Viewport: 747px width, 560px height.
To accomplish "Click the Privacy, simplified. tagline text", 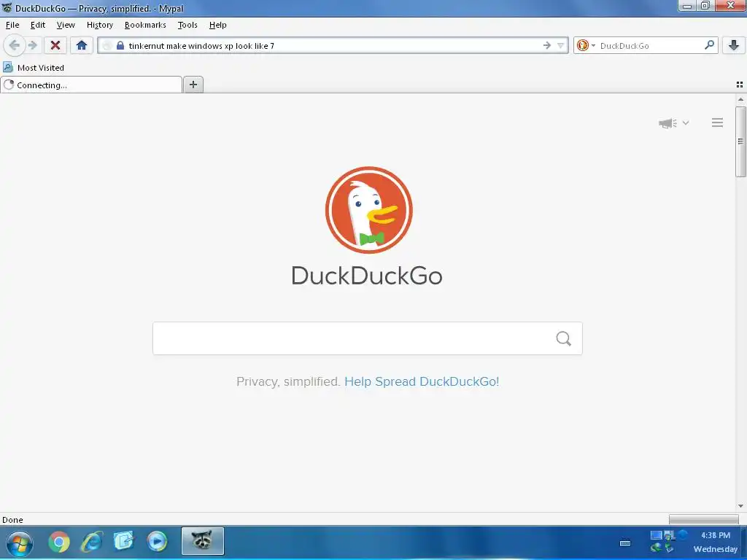I will click(288, 382).
